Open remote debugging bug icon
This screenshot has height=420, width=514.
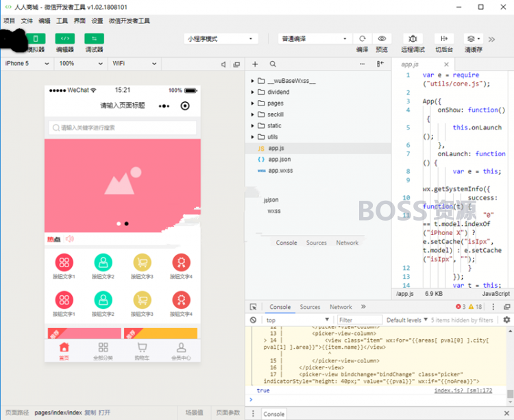coord(413,38)
